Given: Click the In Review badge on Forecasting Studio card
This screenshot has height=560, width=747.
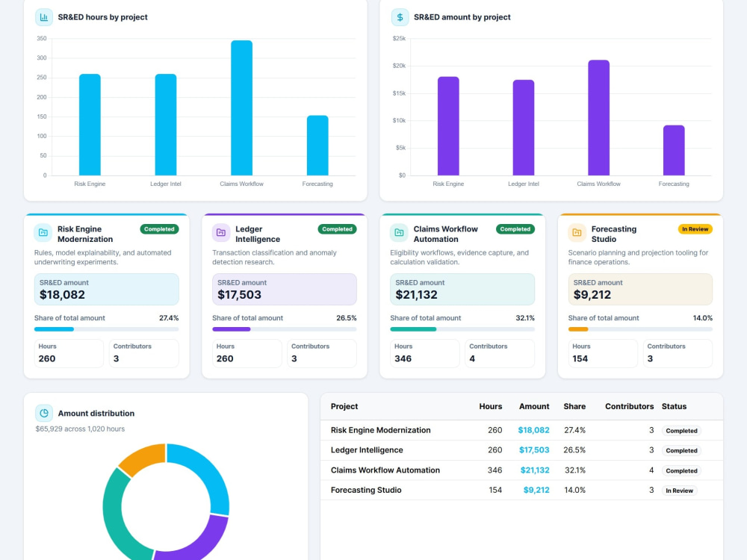Looking at the screenshot, I should pos(695,229).
